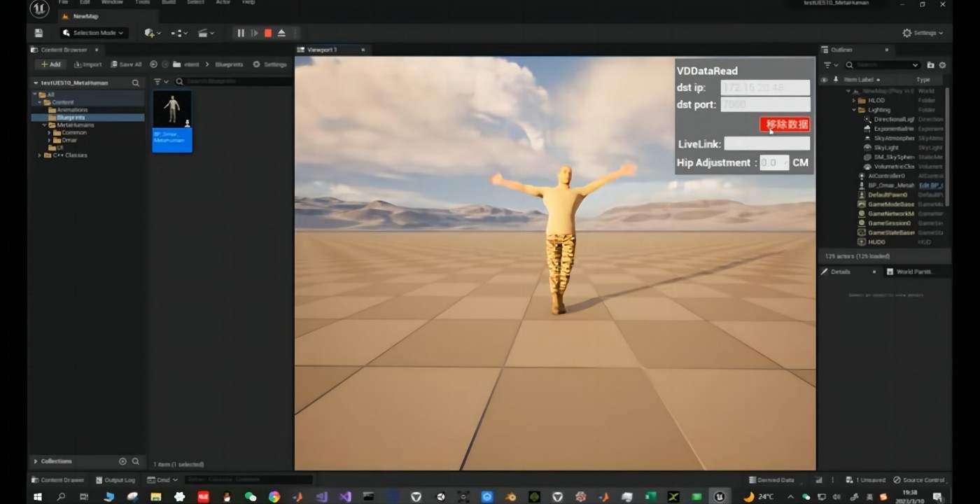Collapse the All folder tree
The height and width of the screenshot is (504, 980).
tap(34, 94)
